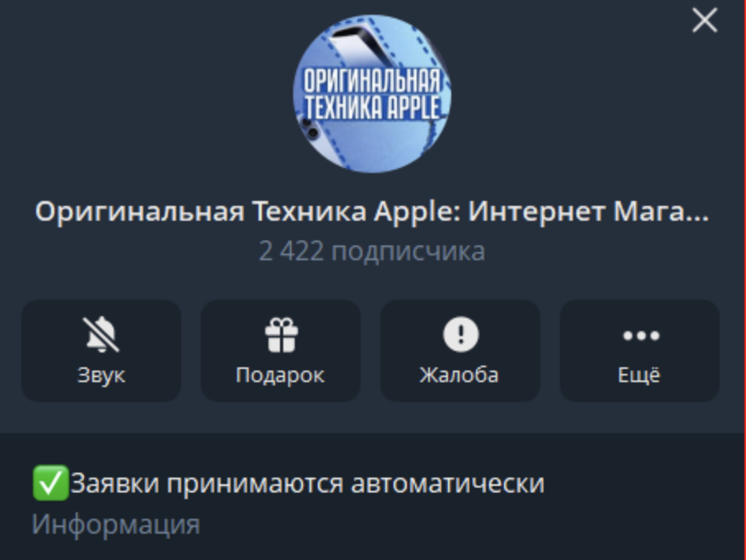Click the truncated Мага... end of title
The image size is (746, 560).
[661, 212]
